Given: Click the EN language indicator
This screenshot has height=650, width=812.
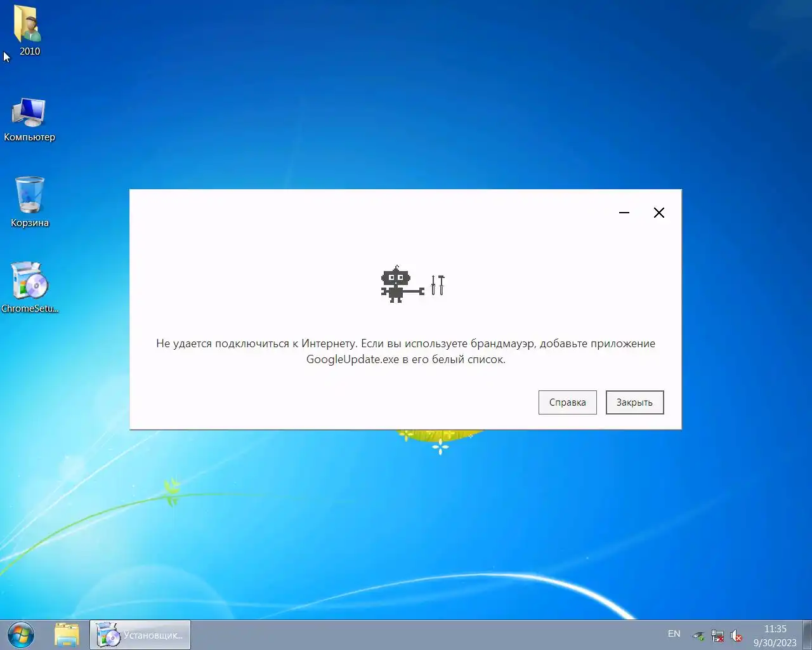Looking at the screenshot, I should [674, 634].
